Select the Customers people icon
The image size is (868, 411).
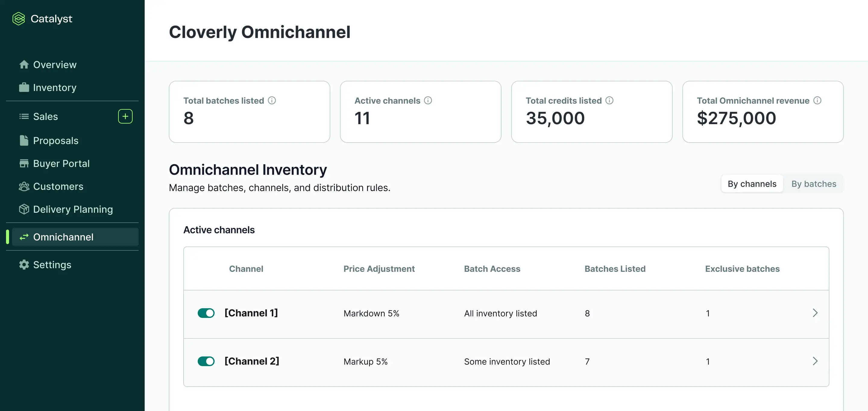24,186
